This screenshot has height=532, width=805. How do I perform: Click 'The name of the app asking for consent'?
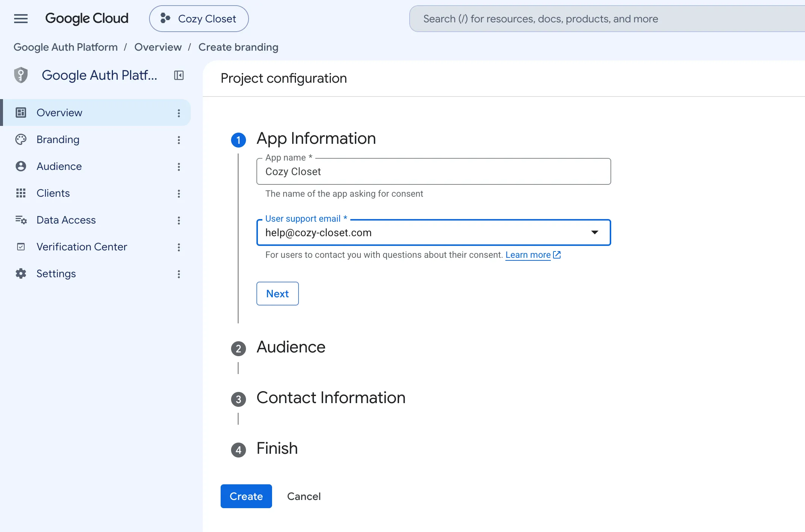[x=344, y=194]
